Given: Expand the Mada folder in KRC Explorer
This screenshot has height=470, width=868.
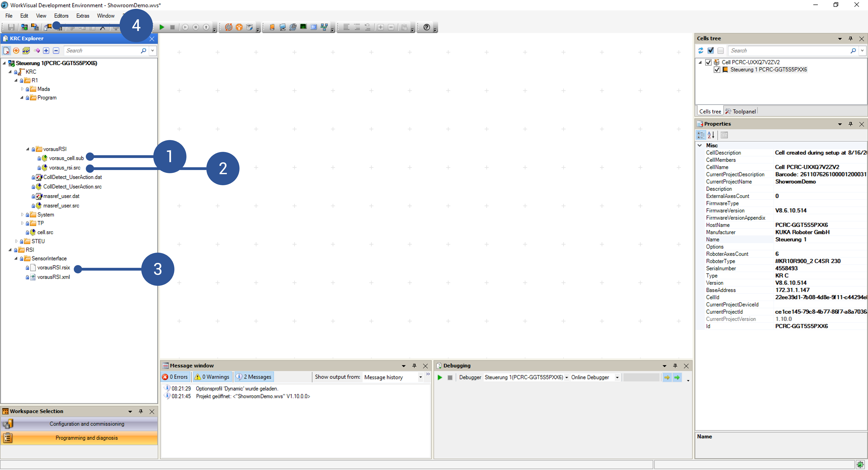Looking at the screenshot, I should coord(22,89).
